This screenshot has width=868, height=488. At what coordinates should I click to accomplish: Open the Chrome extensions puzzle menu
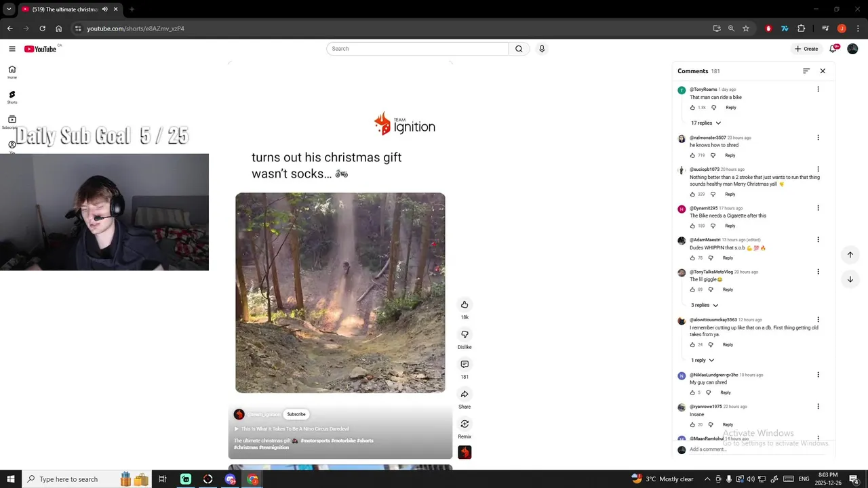click(x=802, y=28)
